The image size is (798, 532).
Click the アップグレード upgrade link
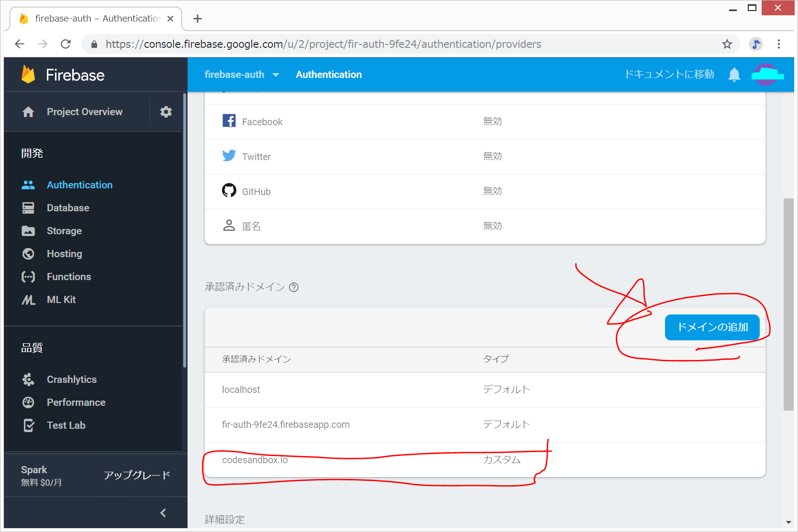point(137,475)
